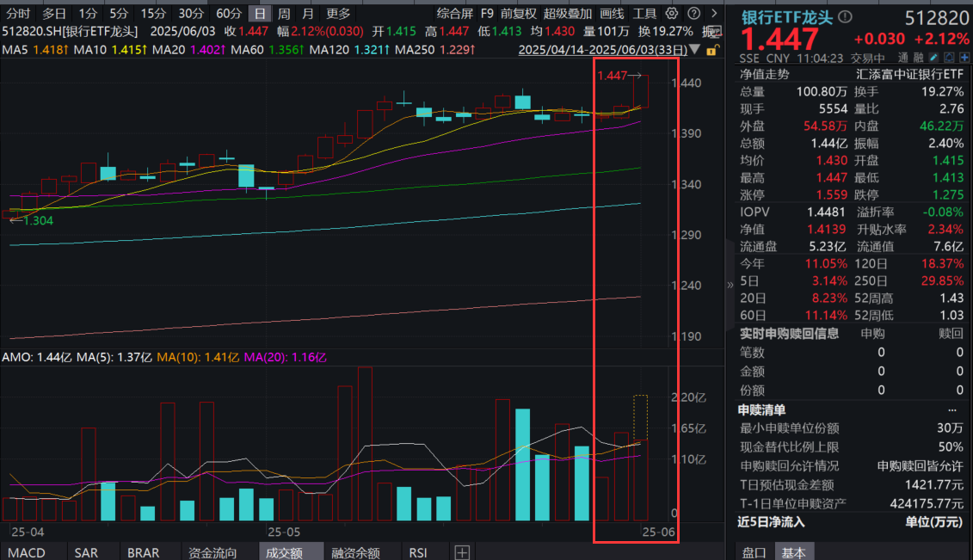Switch to 多日 multi-day view
This screenshot has width=973, height=560.
coord(54,13)
